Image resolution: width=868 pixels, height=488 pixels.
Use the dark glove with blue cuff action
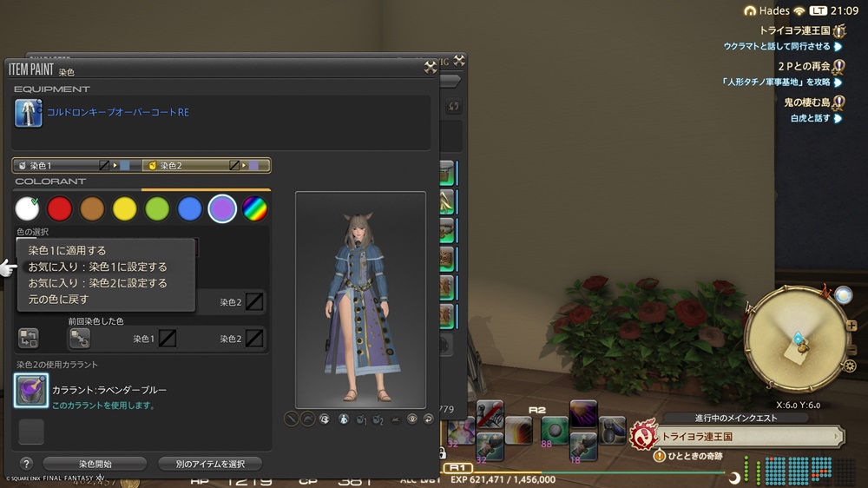(612, 431)
